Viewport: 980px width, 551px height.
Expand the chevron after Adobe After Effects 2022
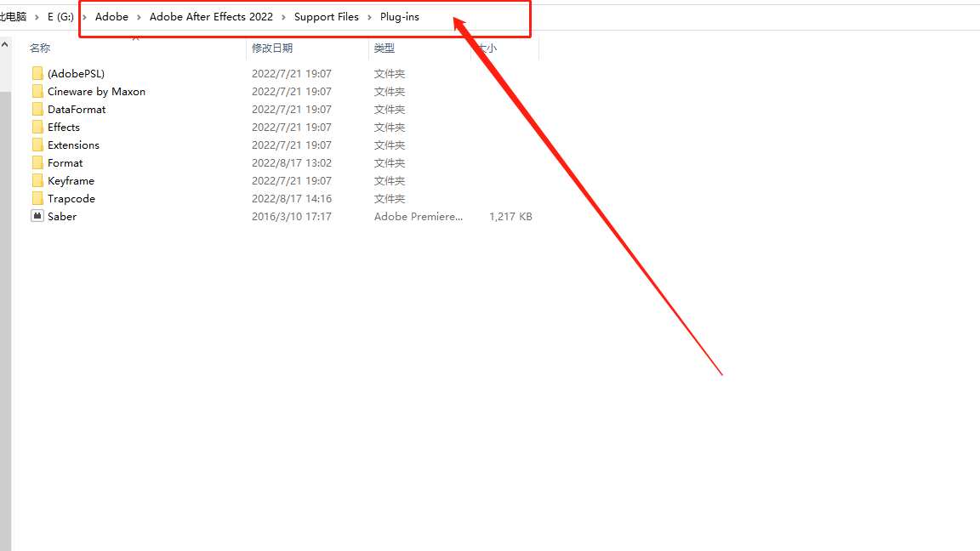pyautogui.click(x=284, y=17)
